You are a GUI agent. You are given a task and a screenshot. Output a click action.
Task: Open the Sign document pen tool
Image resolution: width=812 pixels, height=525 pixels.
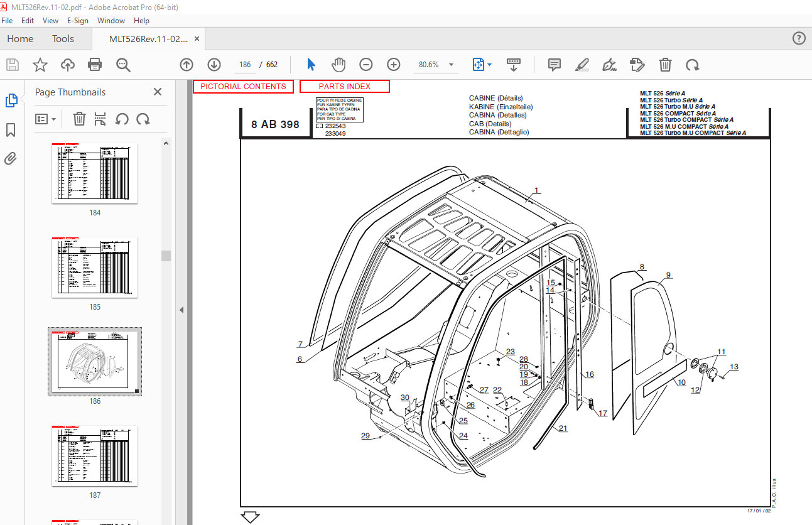point(609,65)
